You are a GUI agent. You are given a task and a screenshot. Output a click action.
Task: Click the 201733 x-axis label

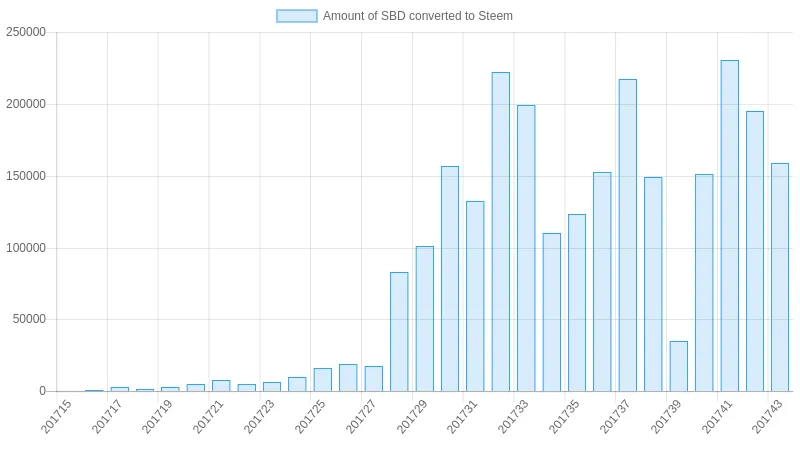coord(513,416)
